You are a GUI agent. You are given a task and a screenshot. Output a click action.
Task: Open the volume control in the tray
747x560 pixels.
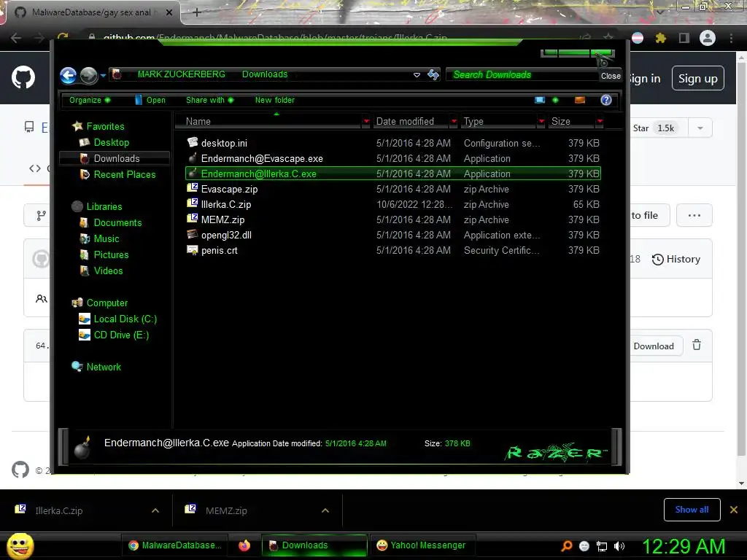[619, 546]
